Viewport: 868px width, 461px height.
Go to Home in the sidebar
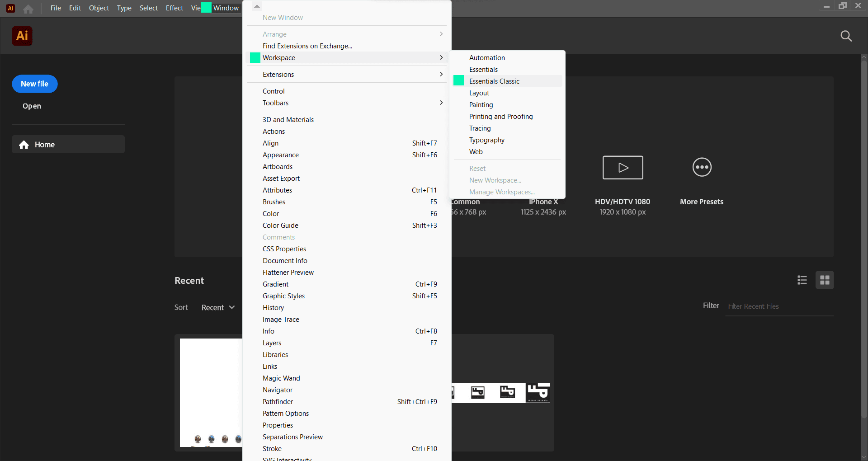tap(68, 145)
